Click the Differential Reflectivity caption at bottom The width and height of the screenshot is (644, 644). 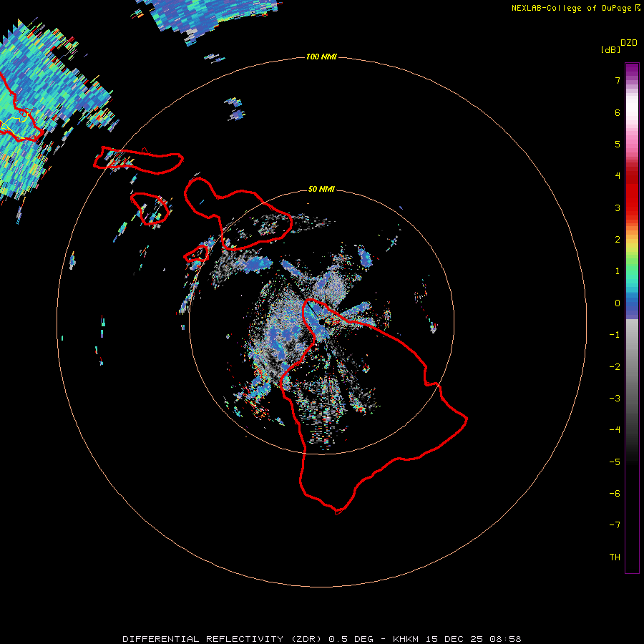click(x=321, y=639)
